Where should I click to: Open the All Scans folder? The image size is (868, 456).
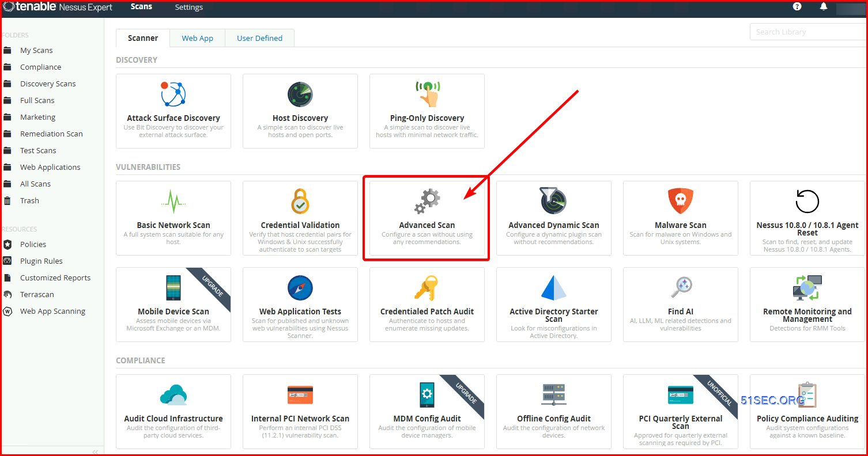[35, 184]
